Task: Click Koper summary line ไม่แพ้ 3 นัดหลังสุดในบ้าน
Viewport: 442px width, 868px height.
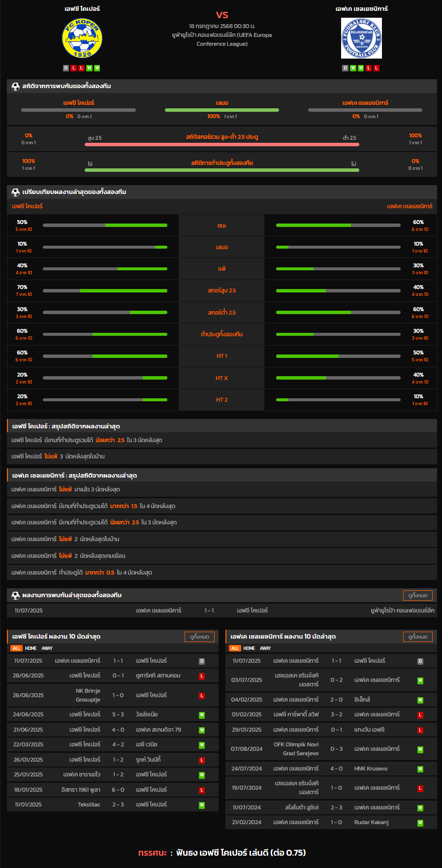Action: (222, 456)
